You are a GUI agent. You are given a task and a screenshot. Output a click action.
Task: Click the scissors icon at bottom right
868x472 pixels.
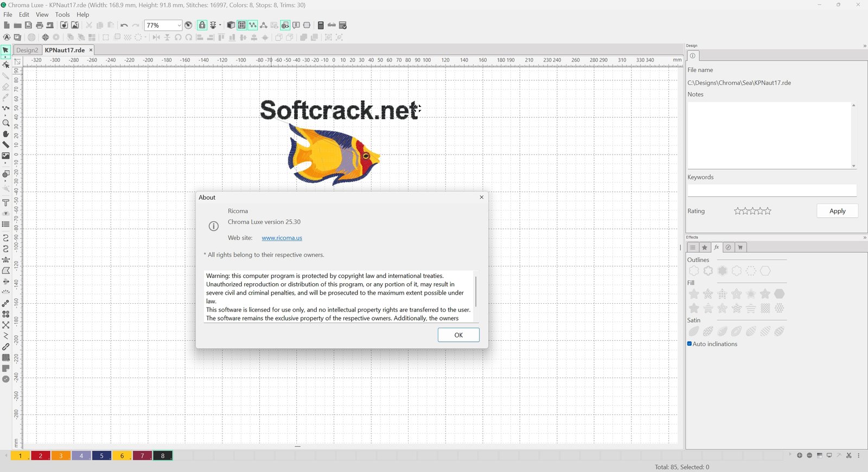point(848,455)
